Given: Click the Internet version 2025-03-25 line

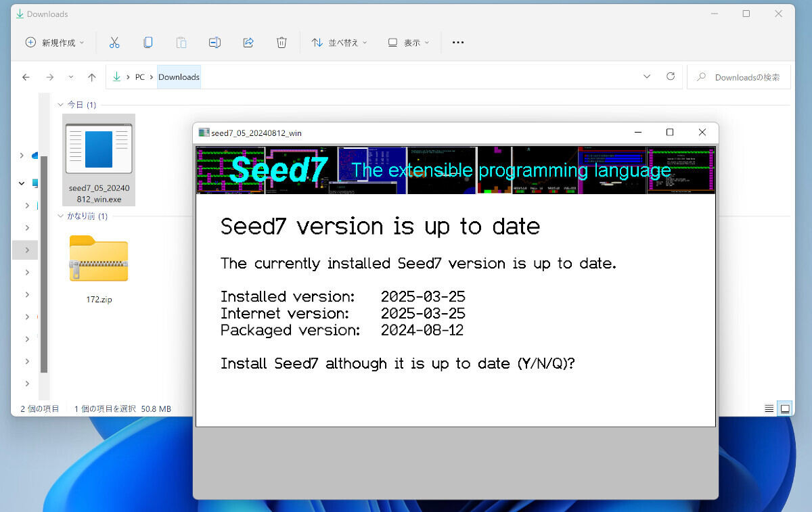Looking at the screenshot, I should 343,314.
